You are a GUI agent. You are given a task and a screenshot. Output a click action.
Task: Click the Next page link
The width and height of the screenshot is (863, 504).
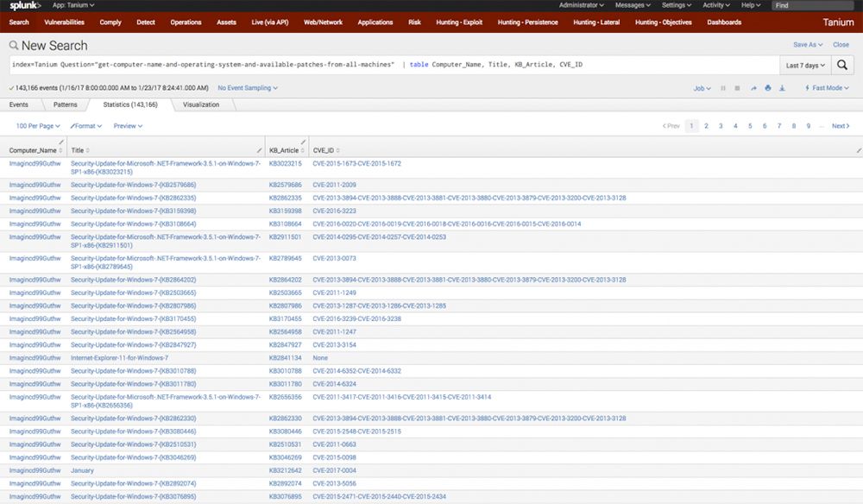coord(841,126)
